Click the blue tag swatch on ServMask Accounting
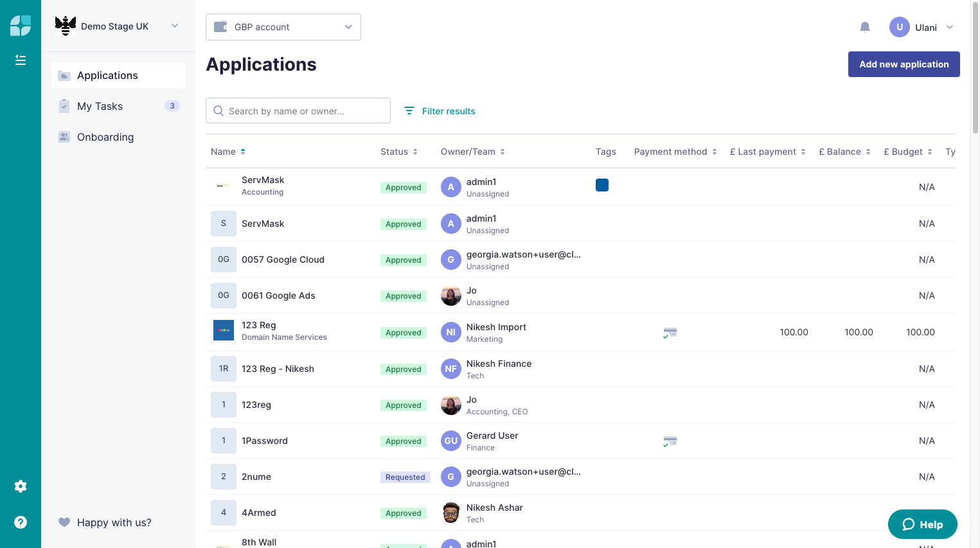This screenshot has width=980, height=548. (x=602, y=185)
